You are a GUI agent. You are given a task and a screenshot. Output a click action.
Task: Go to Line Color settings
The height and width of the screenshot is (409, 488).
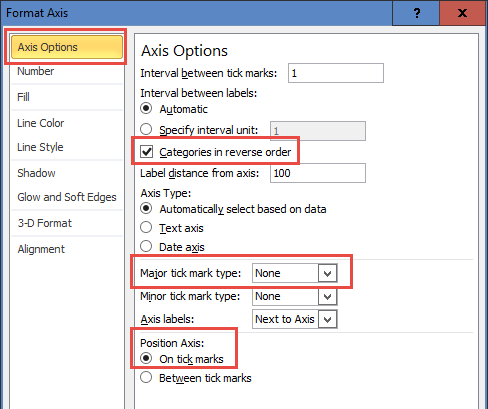(41, 123)
